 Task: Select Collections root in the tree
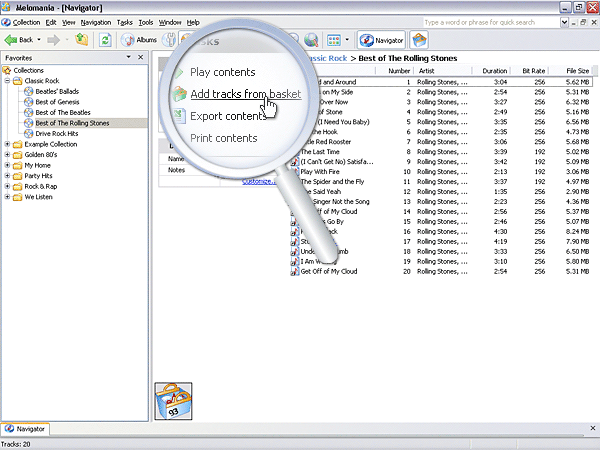pos(28,70)
